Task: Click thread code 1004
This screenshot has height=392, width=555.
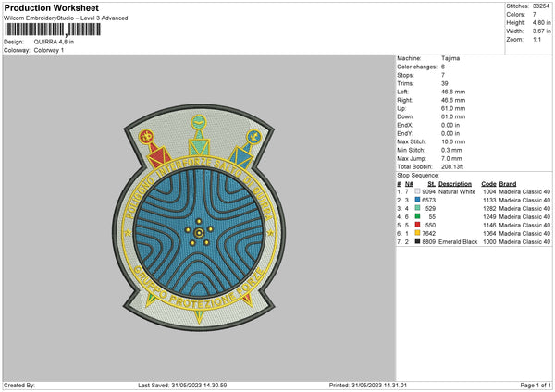Action: click(x=489, y=191)
